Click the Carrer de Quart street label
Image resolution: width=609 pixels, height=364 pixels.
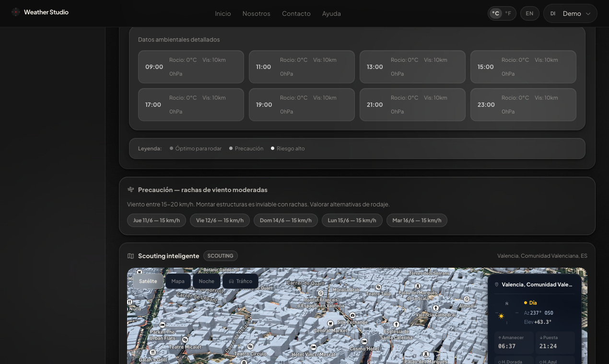(305, 283)
